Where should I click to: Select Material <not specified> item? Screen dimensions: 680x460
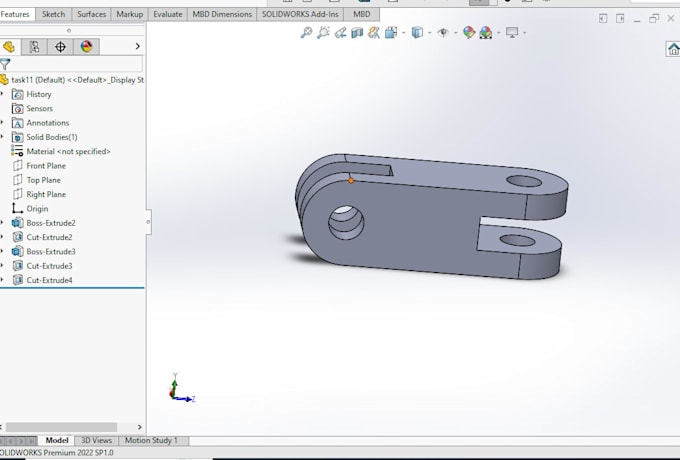[69, 151]
